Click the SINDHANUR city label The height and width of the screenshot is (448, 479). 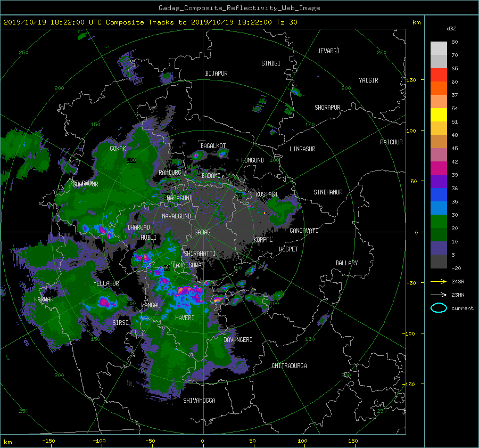pyautogui.click(x=328, y=192)
